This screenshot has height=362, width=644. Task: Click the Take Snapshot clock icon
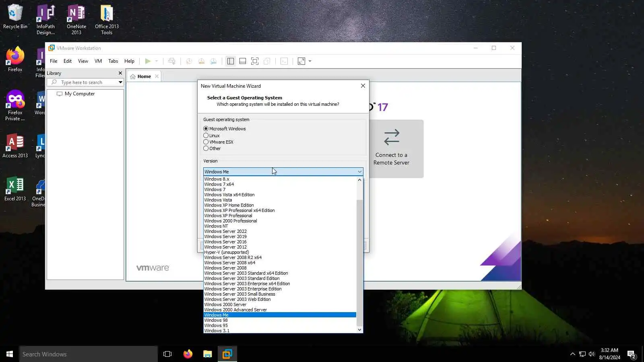click(189, 61)
